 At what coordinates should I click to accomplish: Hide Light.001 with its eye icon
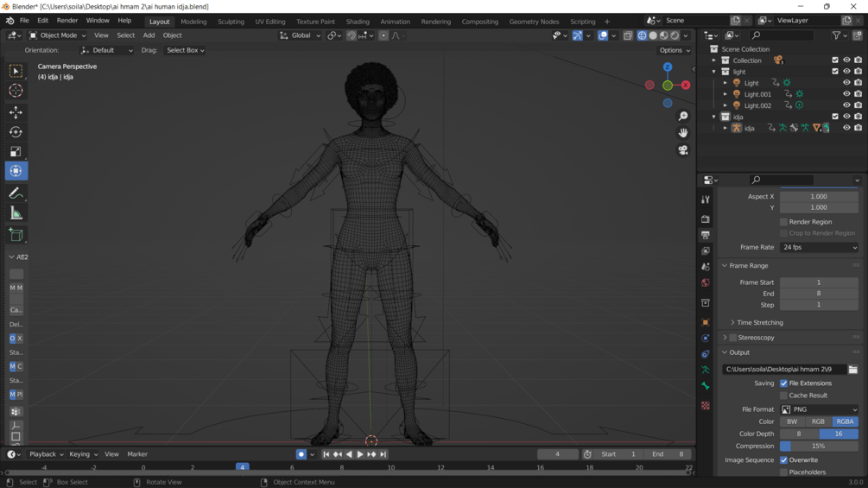[x=846, y=94]
